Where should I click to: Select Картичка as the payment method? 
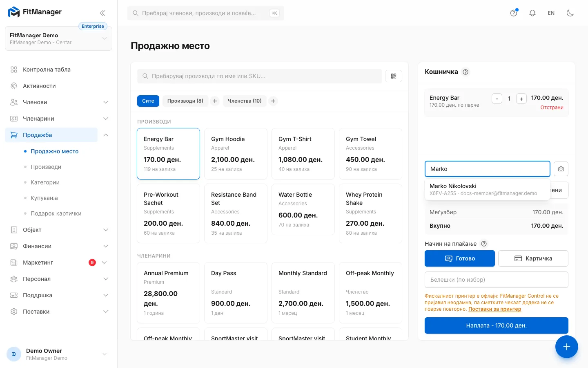(x=533, y=258)
